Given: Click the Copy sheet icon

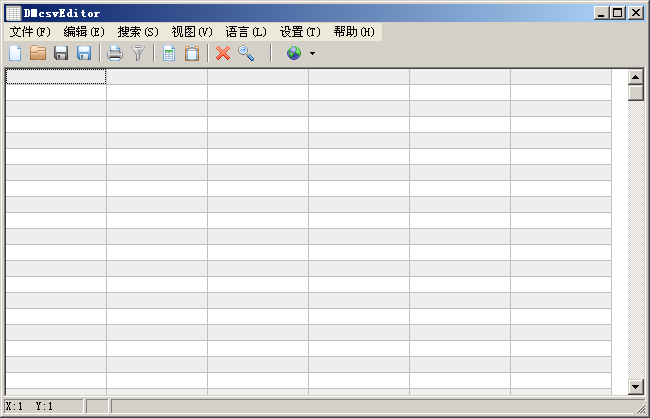Looking at the screenshot, I should point(169,53).
